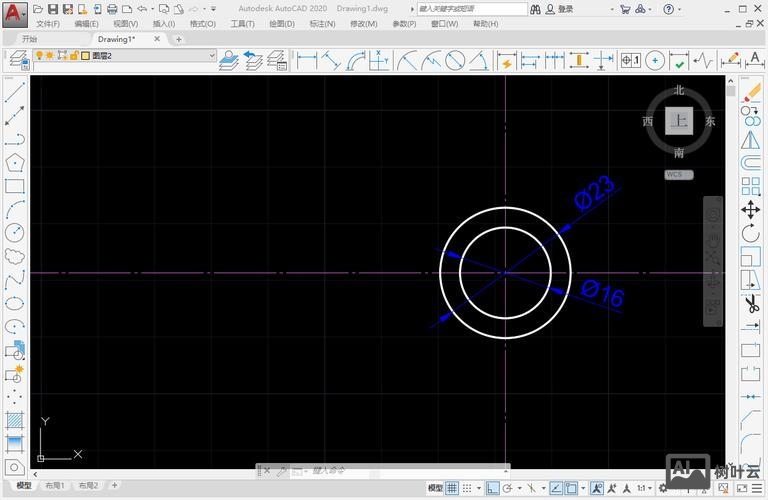Click the 上 face of the ViewCube
The image size is (768, 500).
(679, 121)
